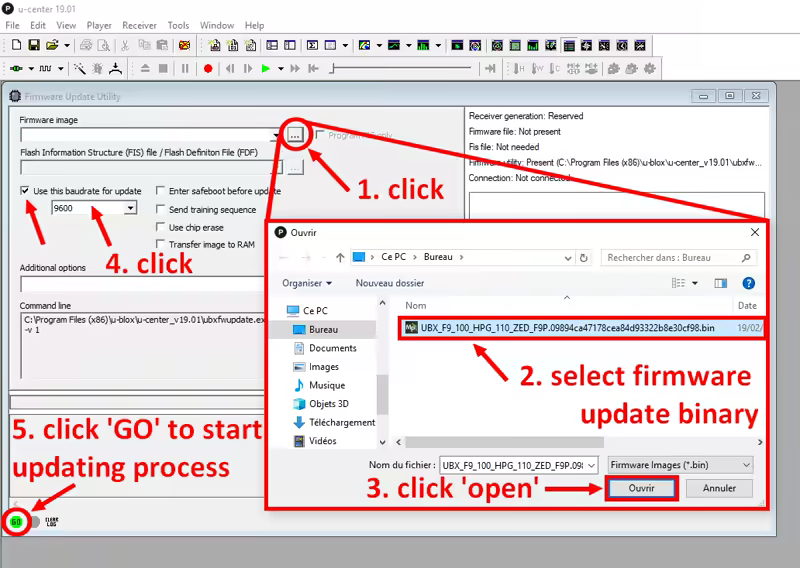This screenshot has height=568, width=800.
Task: Click the green GO button to start the update
Action: [x=16, y=522]
